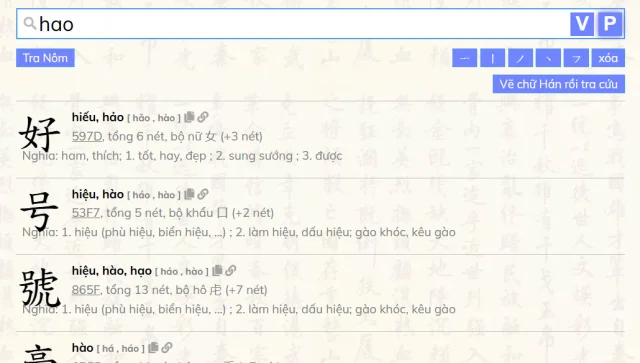Open the Tra Nôm lookup

click(x=45, y=58)
